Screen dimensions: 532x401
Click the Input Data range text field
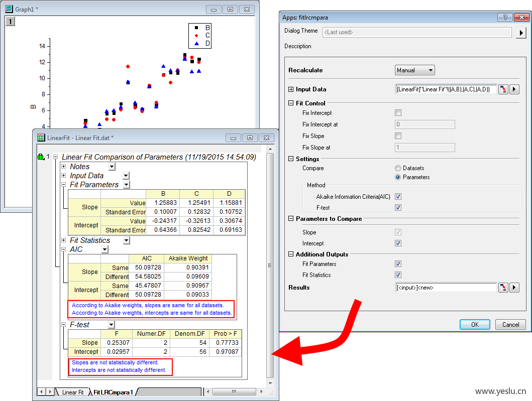tap(446, 89)
